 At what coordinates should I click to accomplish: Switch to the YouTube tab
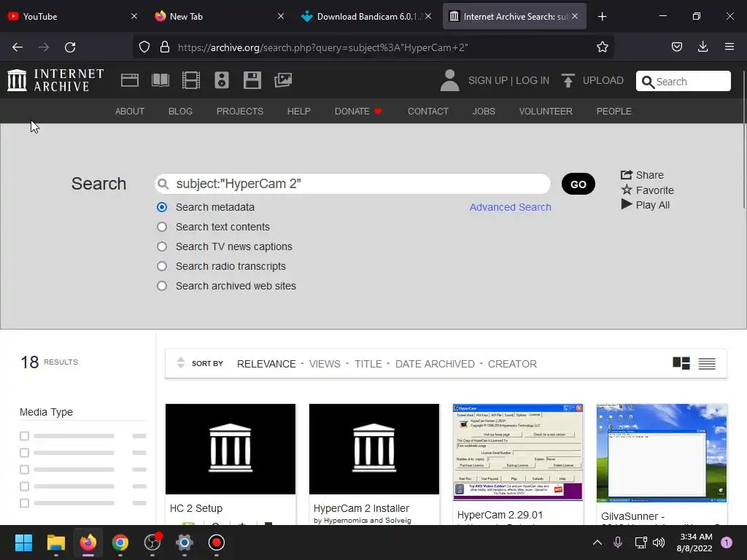point(71,17)
